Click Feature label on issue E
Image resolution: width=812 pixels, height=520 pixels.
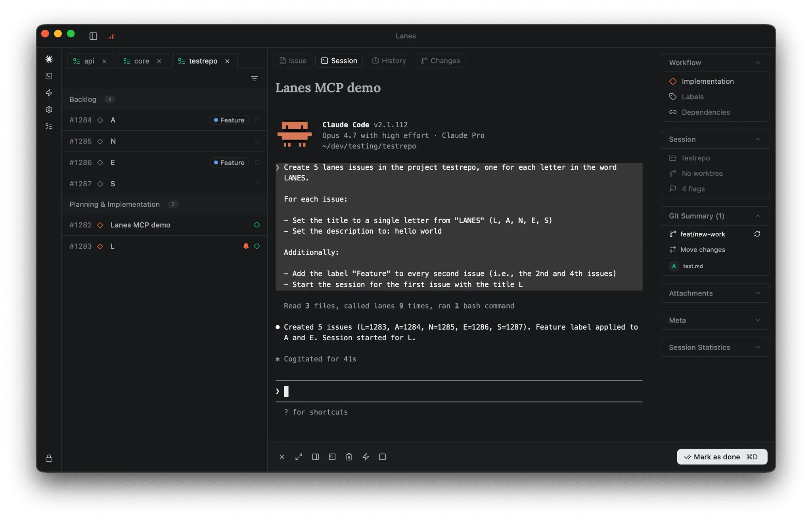(229, 162)
